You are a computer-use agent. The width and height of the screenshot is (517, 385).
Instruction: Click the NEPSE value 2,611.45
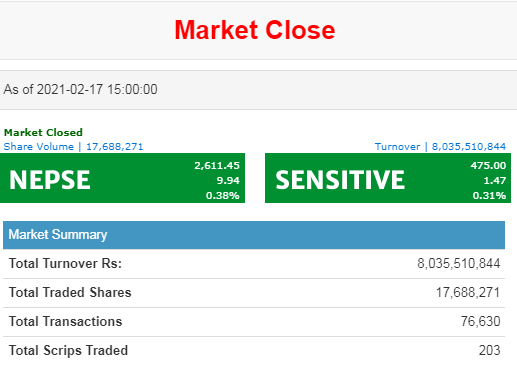217,165
